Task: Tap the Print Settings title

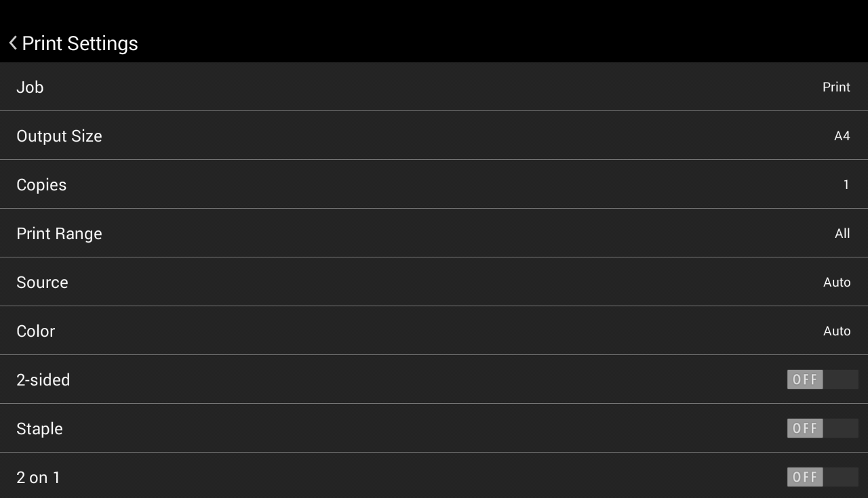Action: tap(80, 43)
